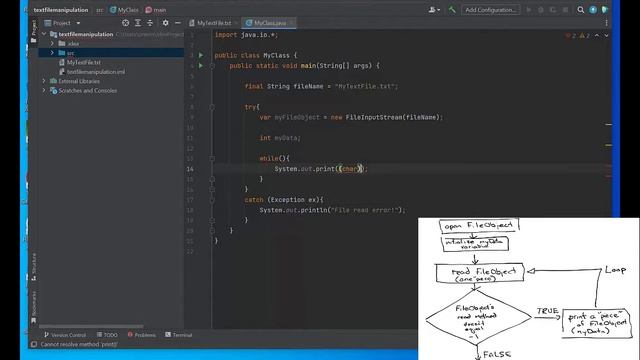Open the Terminal tool window

[179, 335]
